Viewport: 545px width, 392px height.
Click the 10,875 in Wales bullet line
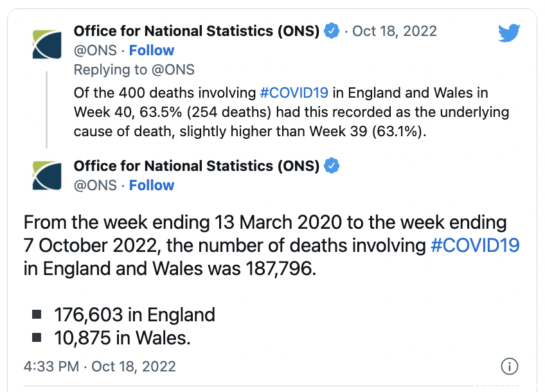(x=122, y=338)
